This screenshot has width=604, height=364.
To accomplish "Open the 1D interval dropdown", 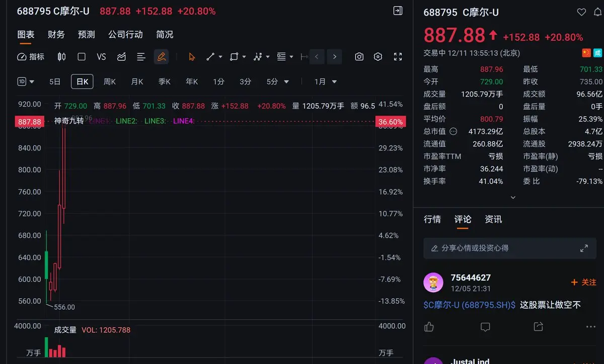I will click(x=26, y=81).
